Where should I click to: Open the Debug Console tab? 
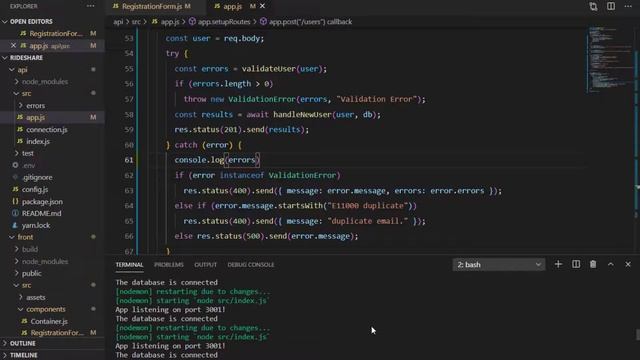(251, 264)
